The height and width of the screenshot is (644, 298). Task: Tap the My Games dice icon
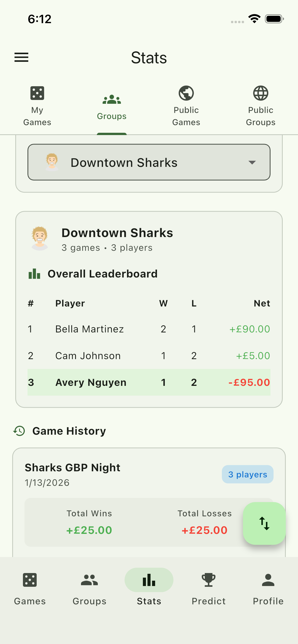[37, 93]
